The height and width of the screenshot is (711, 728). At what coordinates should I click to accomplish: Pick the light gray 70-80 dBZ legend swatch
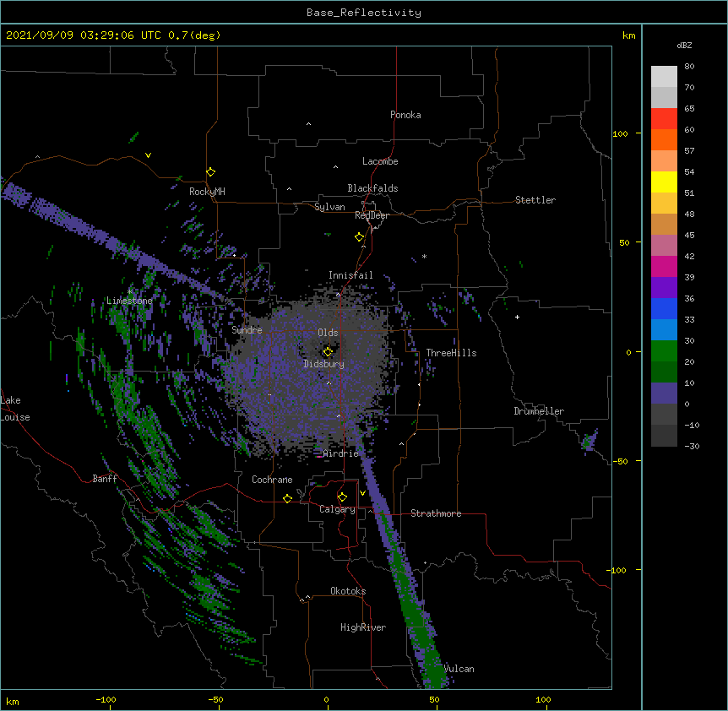click(664, 77)
